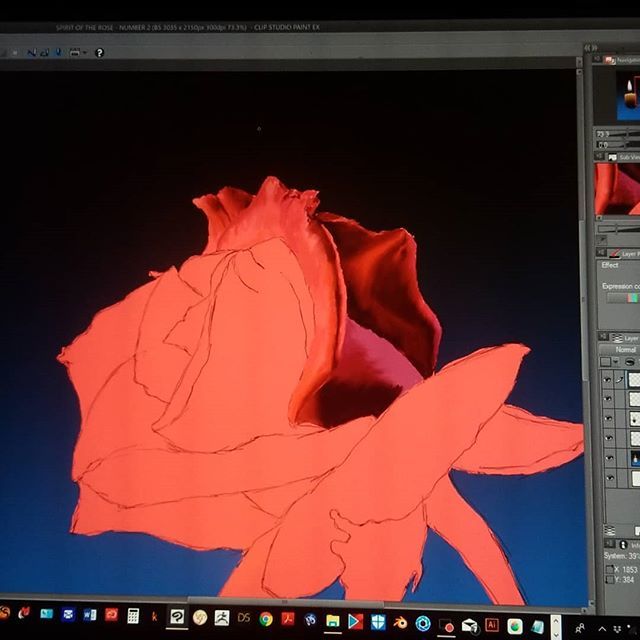The width and height of the screenshot is (640, 640).
Task: Open the dropdown arrow beside the print icon
Action: click(x=85, y=53)
